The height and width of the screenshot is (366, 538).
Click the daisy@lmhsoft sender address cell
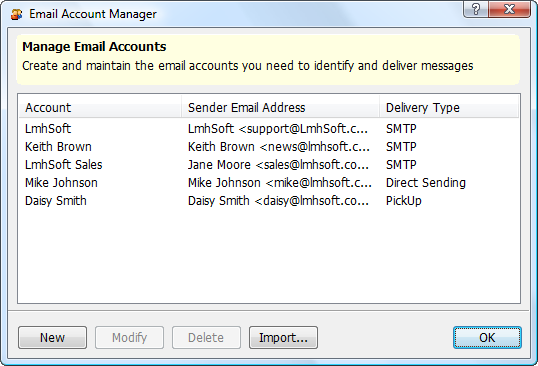[278, 201]
